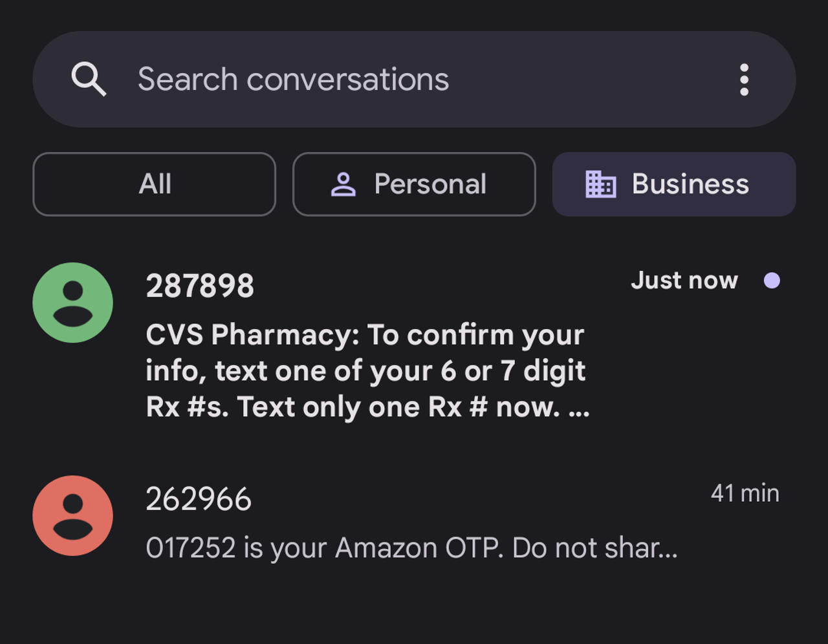Screen dimensions: 828x644
Task: Open the three-dot more options menu
Action: pyautogui.click(x=744, y=80)
